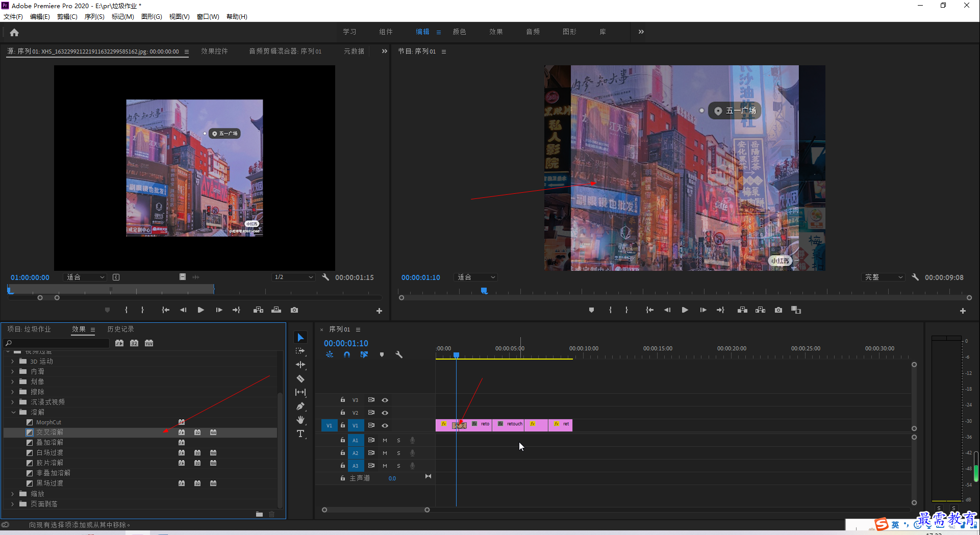980x535 pixels.
Task: Toggle sync lock for A3
Action: [x=371, y=466]
